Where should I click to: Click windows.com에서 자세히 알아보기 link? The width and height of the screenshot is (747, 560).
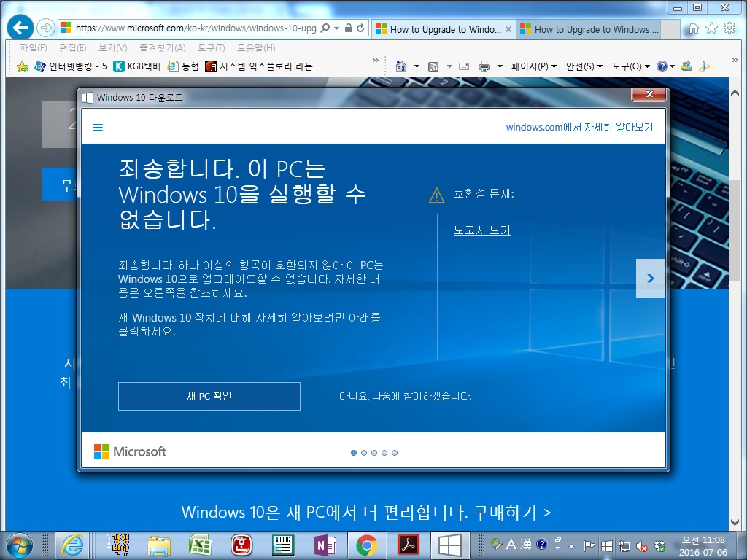coord(579,127)
